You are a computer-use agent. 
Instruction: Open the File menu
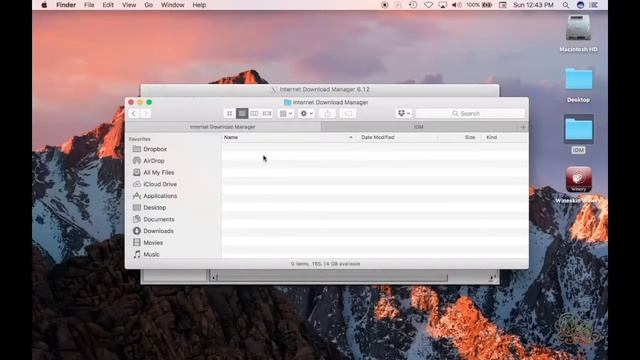(x=89, y=5)
